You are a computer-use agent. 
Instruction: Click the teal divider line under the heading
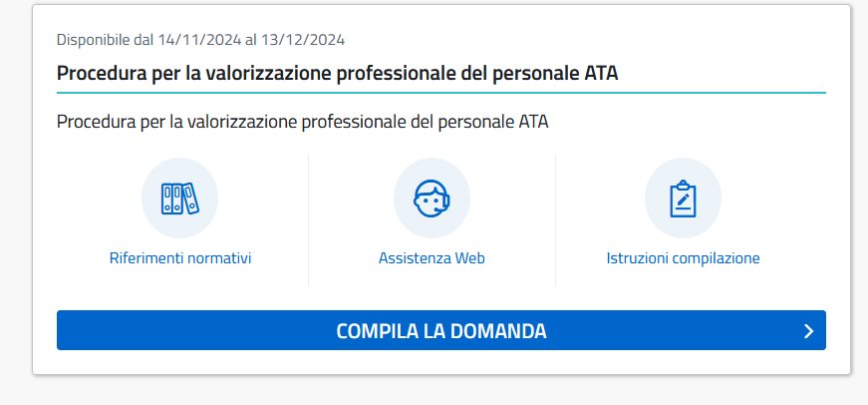point(441,93)
